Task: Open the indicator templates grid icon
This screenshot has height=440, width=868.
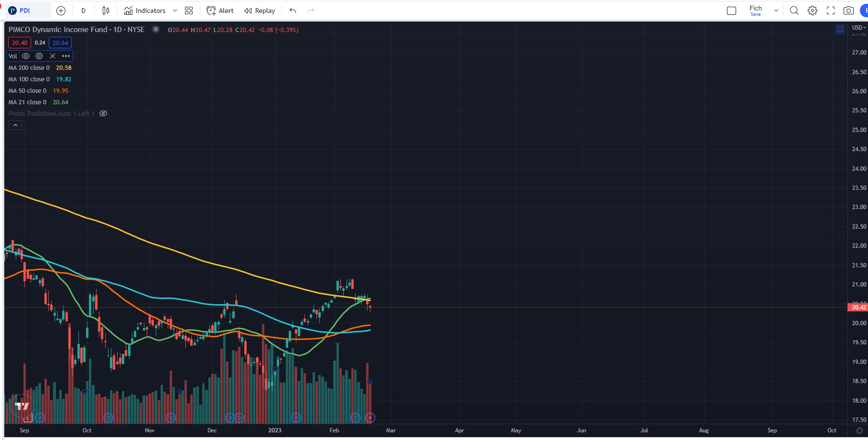Action: click(x=189, y=11)
